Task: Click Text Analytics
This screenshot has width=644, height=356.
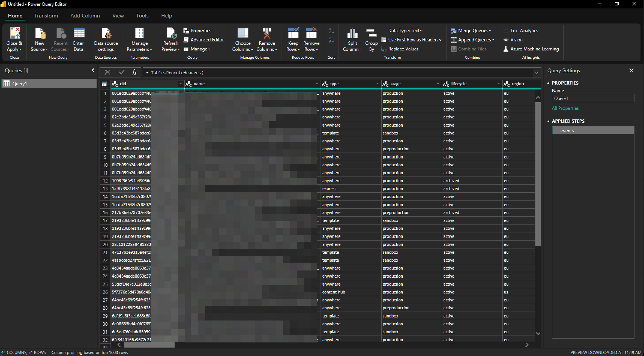Action: 520,31
